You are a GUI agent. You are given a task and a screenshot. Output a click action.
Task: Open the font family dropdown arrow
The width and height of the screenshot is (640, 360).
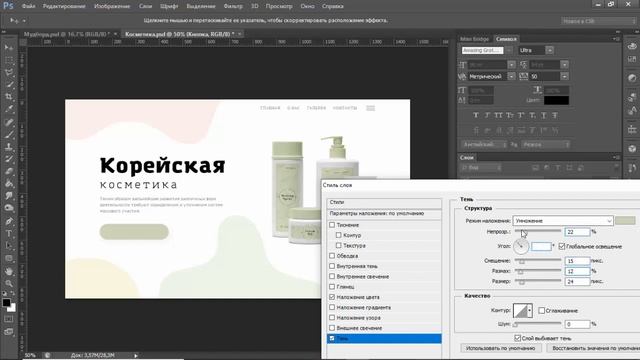click(510, 50)
